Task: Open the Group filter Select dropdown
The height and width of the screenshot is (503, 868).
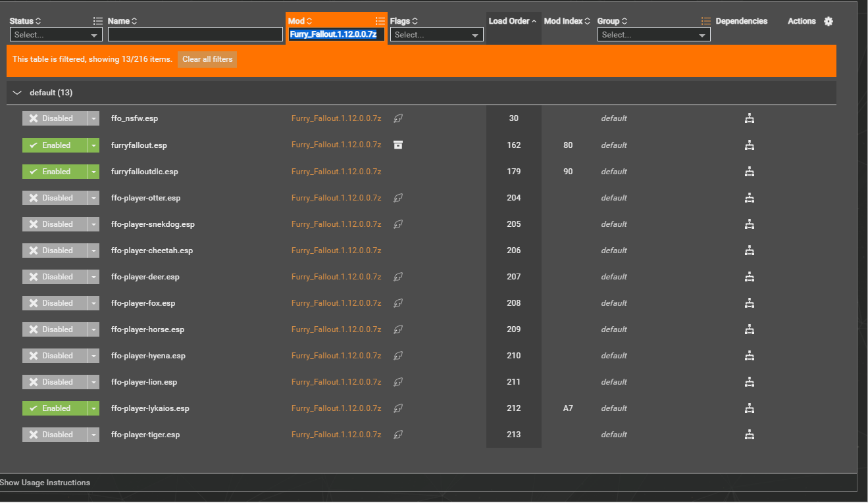Action: pyautogui.click(x=654, y=35)
